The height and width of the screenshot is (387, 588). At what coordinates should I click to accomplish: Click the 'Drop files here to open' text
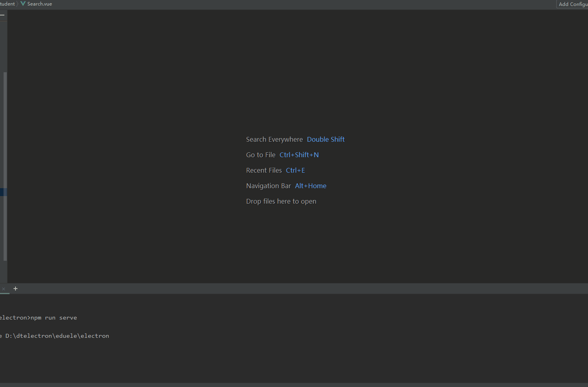pos(281,201)
